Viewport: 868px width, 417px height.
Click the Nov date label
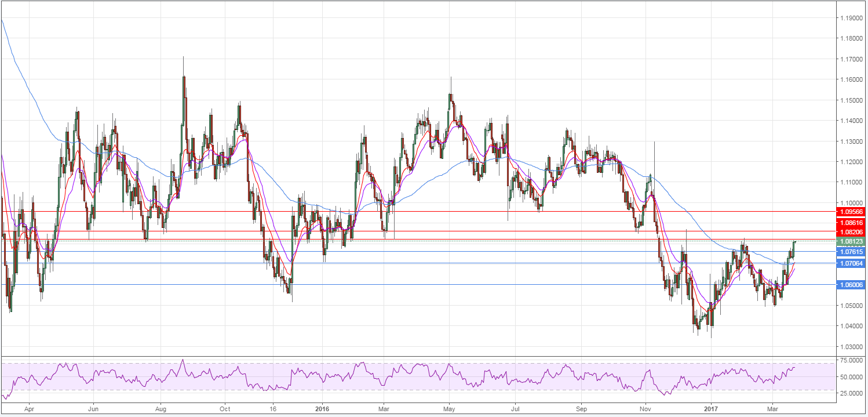[644, 409]
